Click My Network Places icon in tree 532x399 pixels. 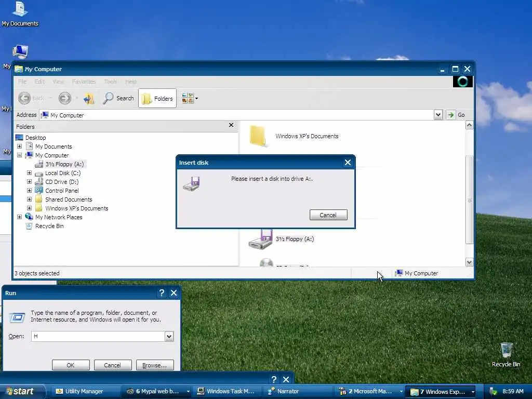(x=29, y=217)
